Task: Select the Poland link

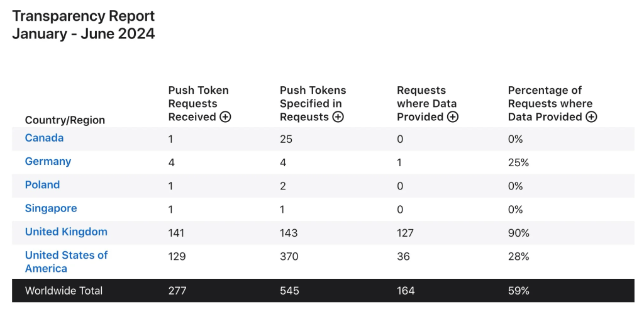Action: tap(42, 184)
